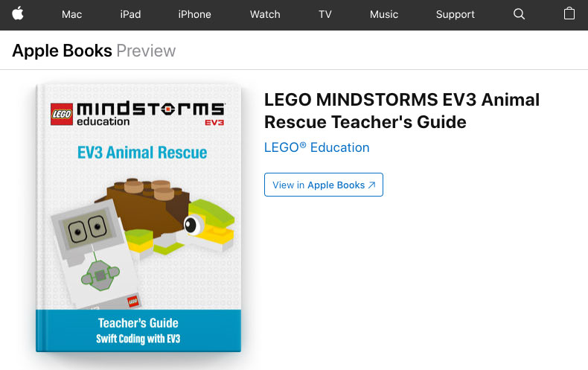
Task: Click the Apple Books heading link
Action: (62, 51)
